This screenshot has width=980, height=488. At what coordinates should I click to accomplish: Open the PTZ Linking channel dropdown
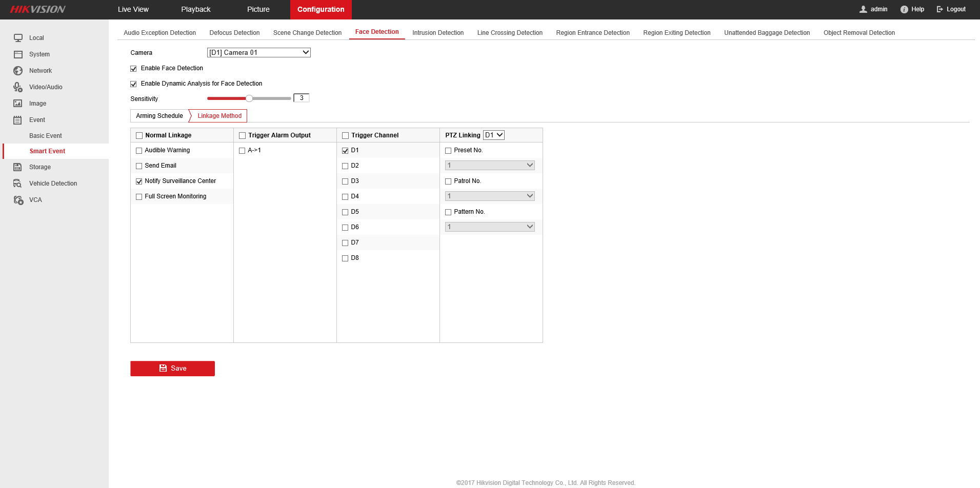tap(494, 135)
